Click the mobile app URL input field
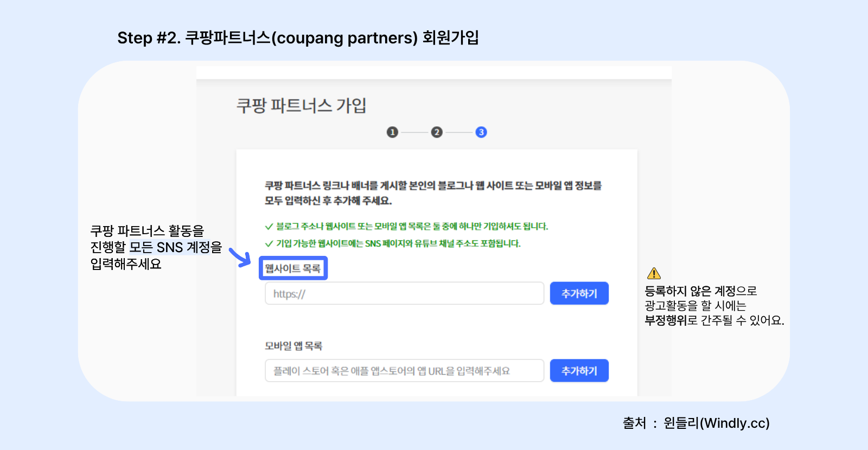Screen dimensions: 868x450 (x=404, y=371)
